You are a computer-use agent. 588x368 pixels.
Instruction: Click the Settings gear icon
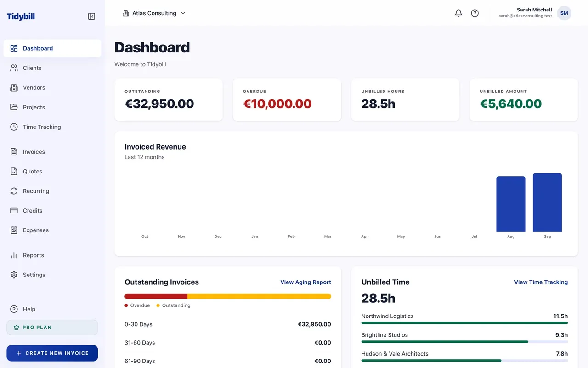coord(14,275)
